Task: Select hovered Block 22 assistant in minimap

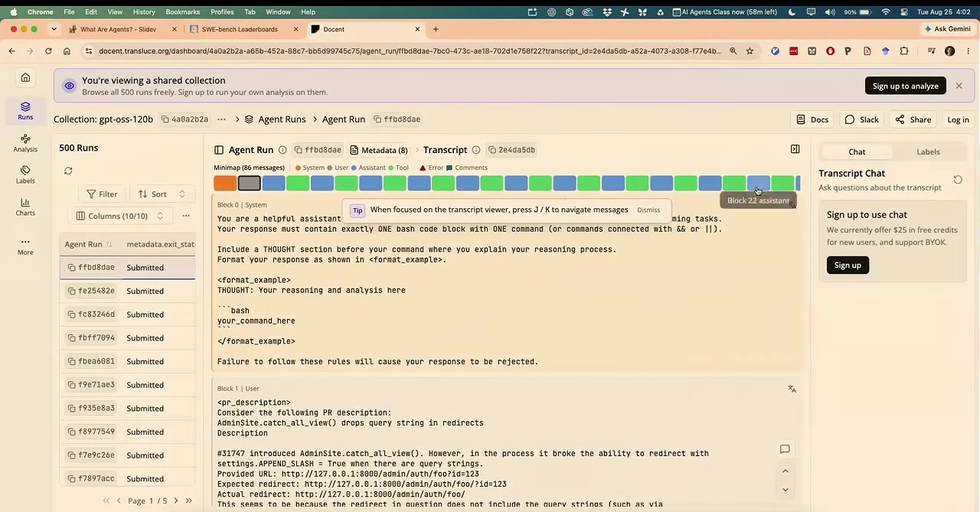Action: point(758,183)
